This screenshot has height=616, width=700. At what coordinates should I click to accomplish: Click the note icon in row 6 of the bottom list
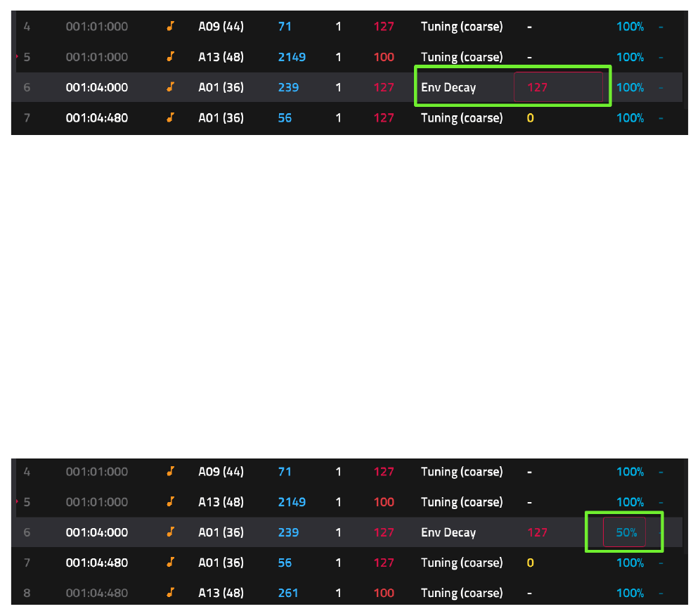[x=170, y=532]
